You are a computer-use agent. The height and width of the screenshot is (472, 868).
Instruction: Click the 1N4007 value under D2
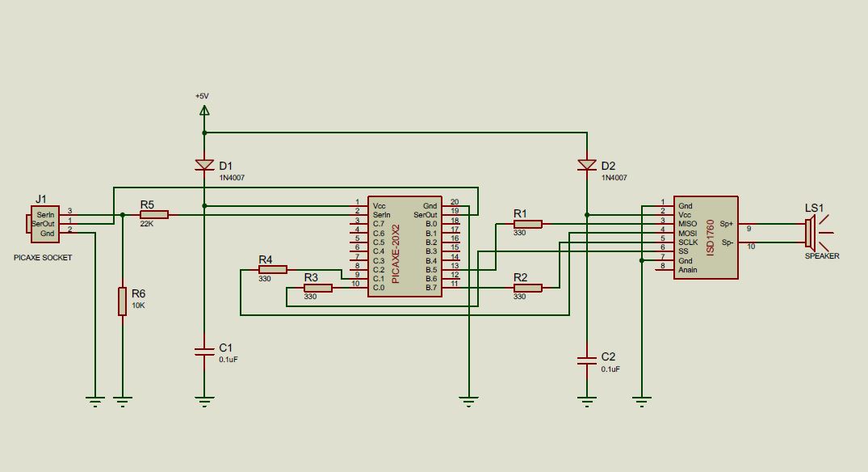614,178
